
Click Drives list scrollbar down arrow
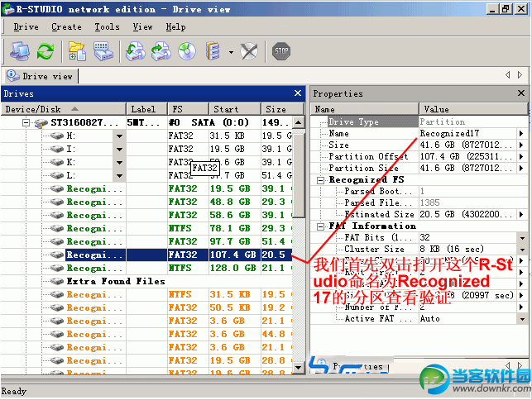298,367
